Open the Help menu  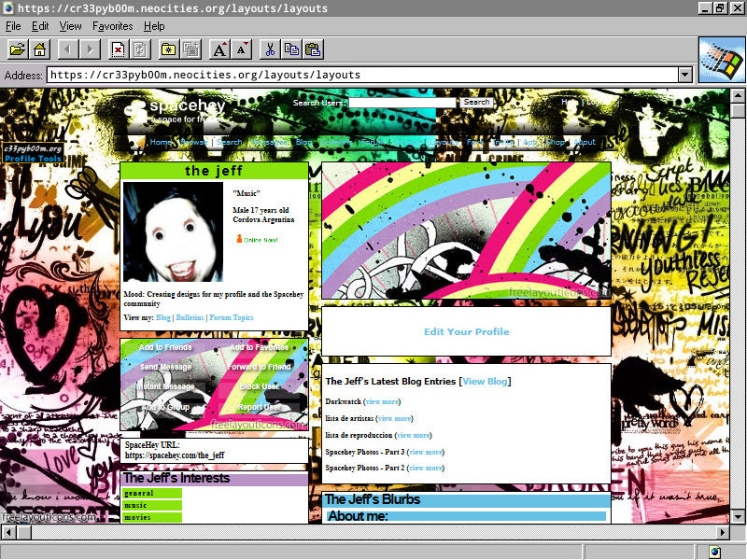(154, 26)
